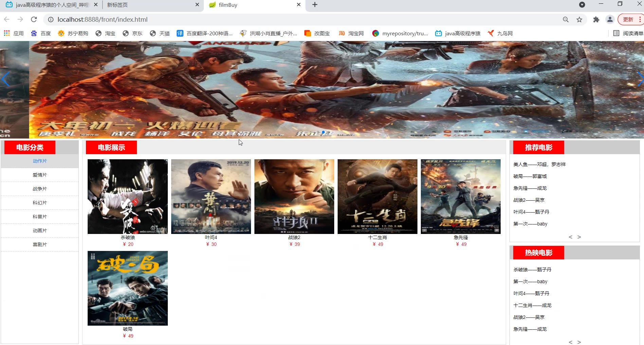Go to next page of 推荐电影 list
The image size is (644, 345).
579,237
